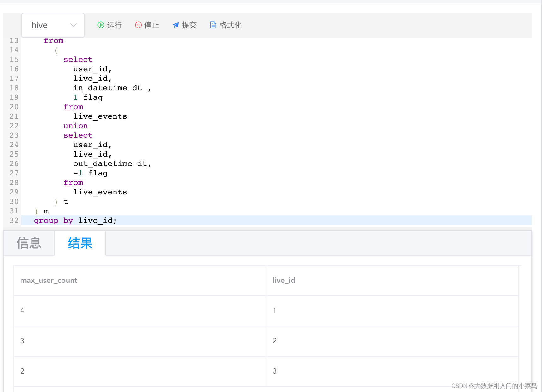Click ') m' alias on line 31
542x392 pixels.
[x=42, y=211]
